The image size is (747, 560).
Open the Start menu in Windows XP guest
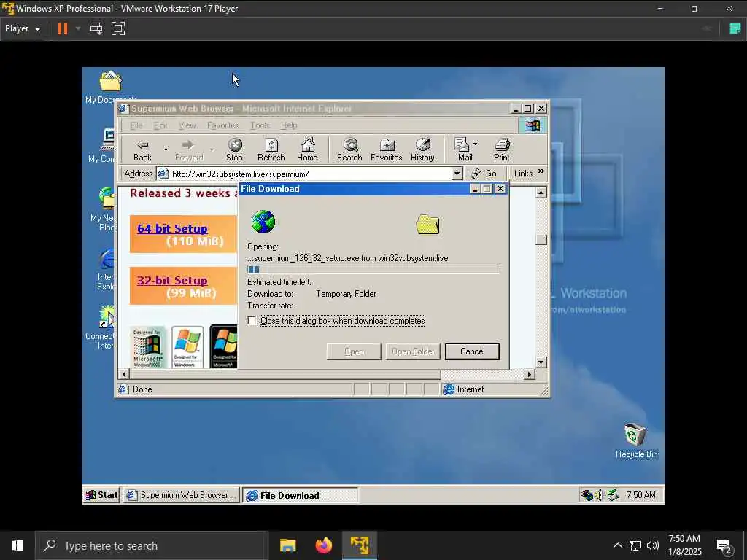click(x=101, y=495)
